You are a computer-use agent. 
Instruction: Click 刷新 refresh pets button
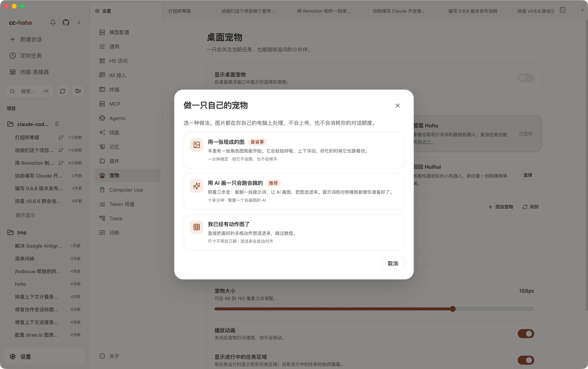coord(531,207)
